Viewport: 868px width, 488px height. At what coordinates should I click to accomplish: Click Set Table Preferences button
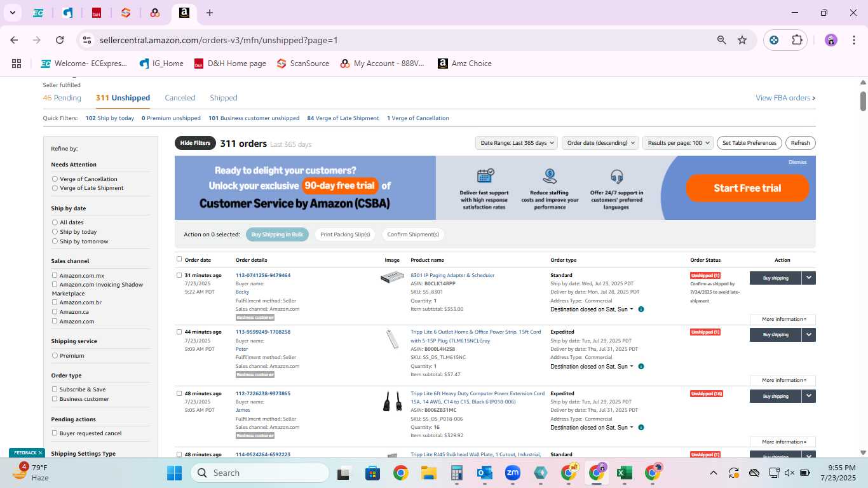pos(749,143)
